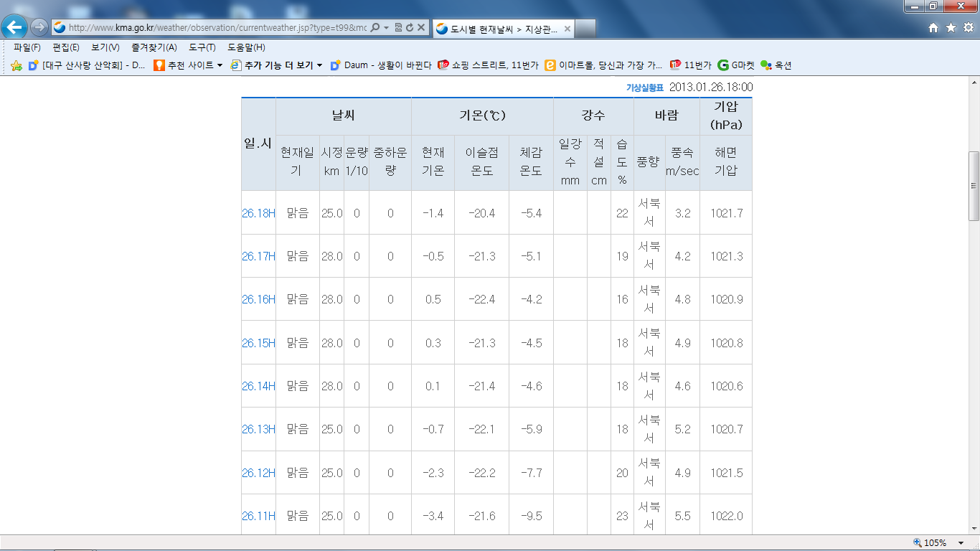
Task: Stop loading with the X icon in address bar
Action: click(x=421, y=28)
